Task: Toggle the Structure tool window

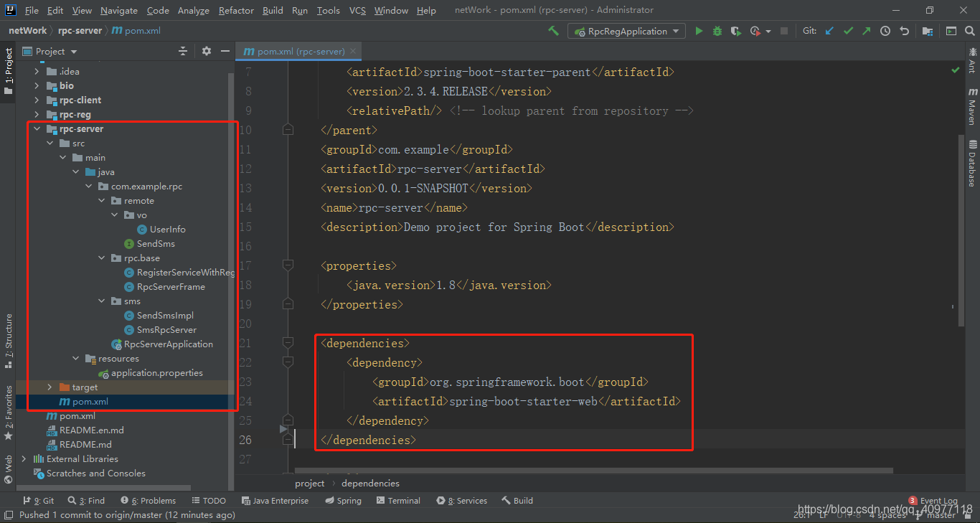Action: click(8, 340)
